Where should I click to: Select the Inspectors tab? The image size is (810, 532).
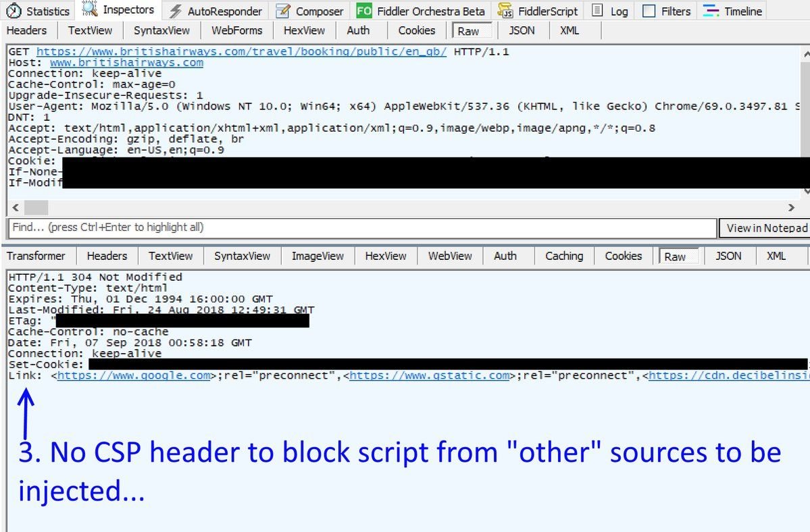pos(118,10)
